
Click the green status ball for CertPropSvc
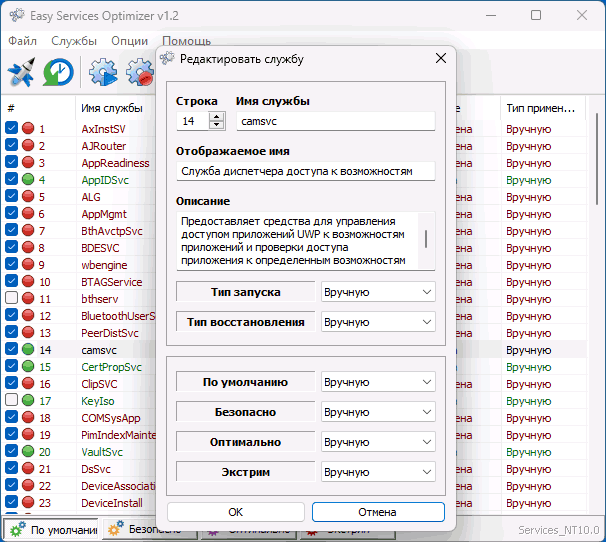[x=28, y=366]
